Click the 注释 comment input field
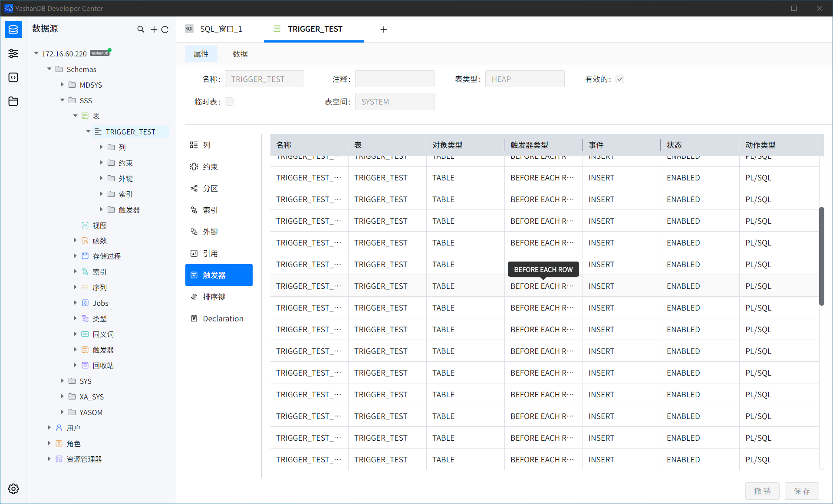 tap(394, 79)
